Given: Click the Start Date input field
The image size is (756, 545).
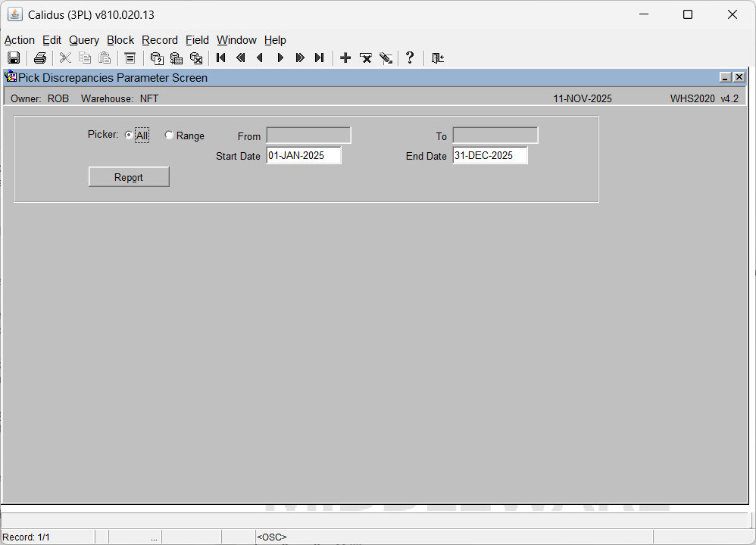Looking at the screenshot, I should click(x=303, y=156).
